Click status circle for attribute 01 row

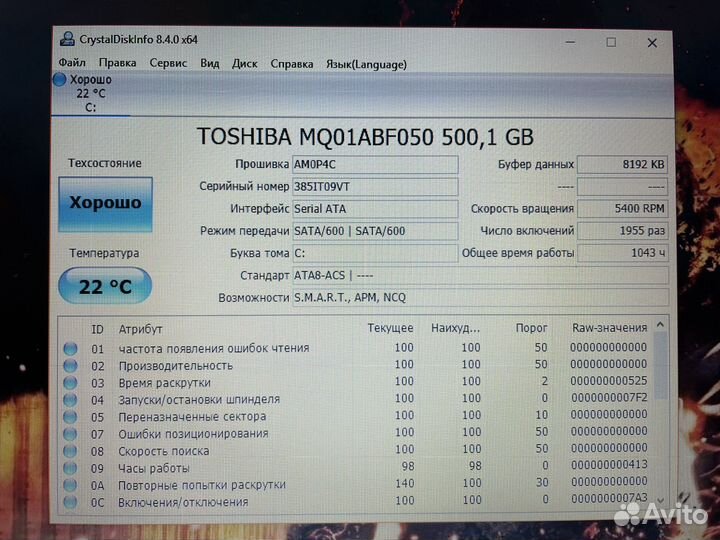[70, 349]
